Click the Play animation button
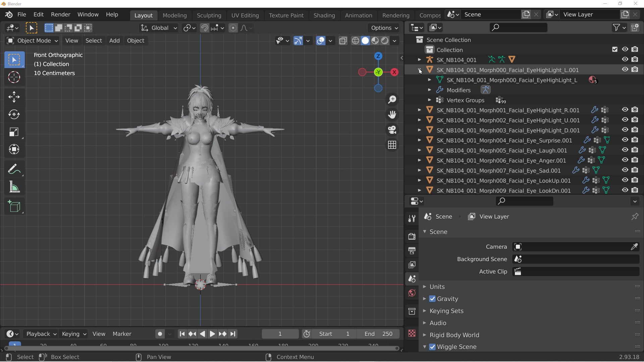644x362 pixels. point(212,334)
